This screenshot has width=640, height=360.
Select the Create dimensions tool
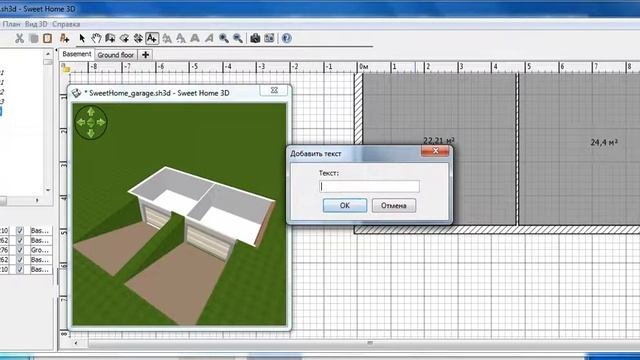[x=138, y=38]
